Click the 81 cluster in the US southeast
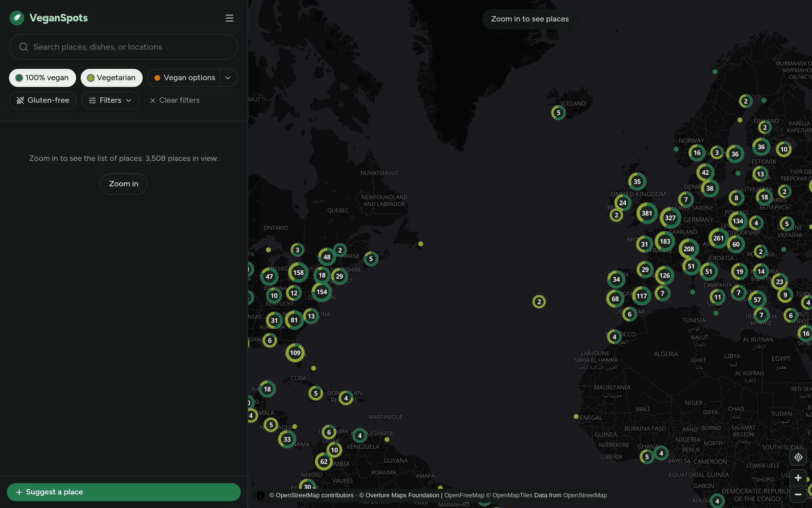Viewport: 812px width, 508px height. 294,320
